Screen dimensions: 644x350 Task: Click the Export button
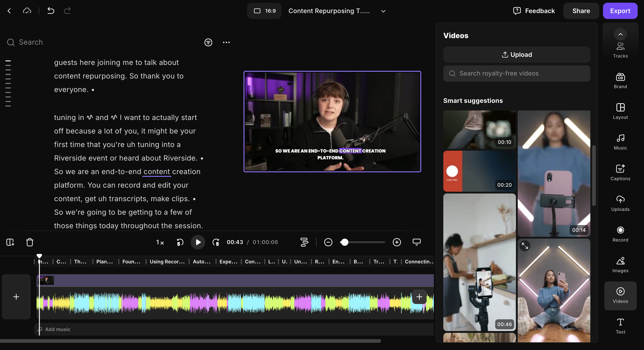tap(620, 11)
